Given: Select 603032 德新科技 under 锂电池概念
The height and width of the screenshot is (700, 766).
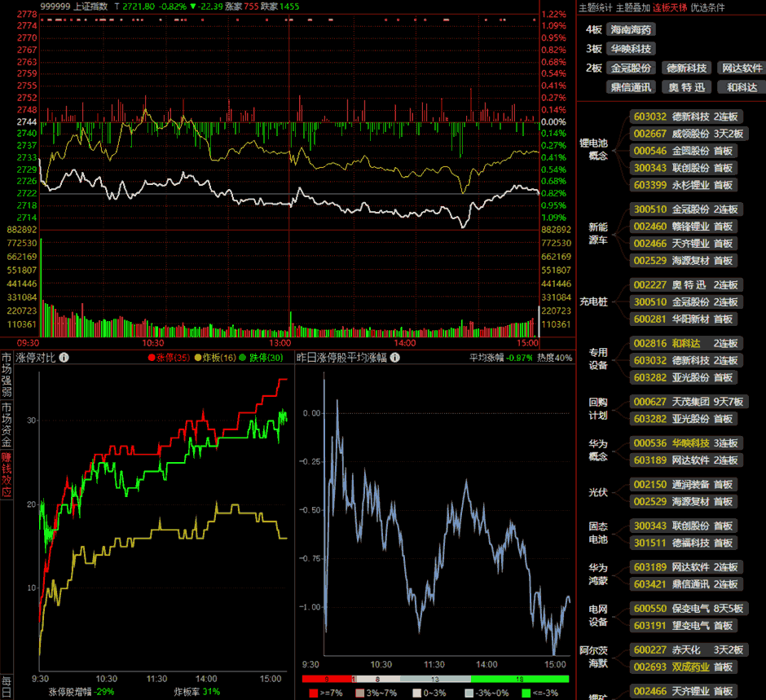Looking at the screenshot, I should coord(686,117).
